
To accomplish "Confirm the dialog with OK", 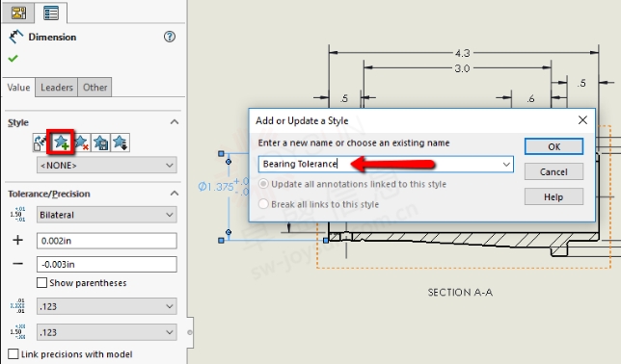I will [x=553, y=146].
